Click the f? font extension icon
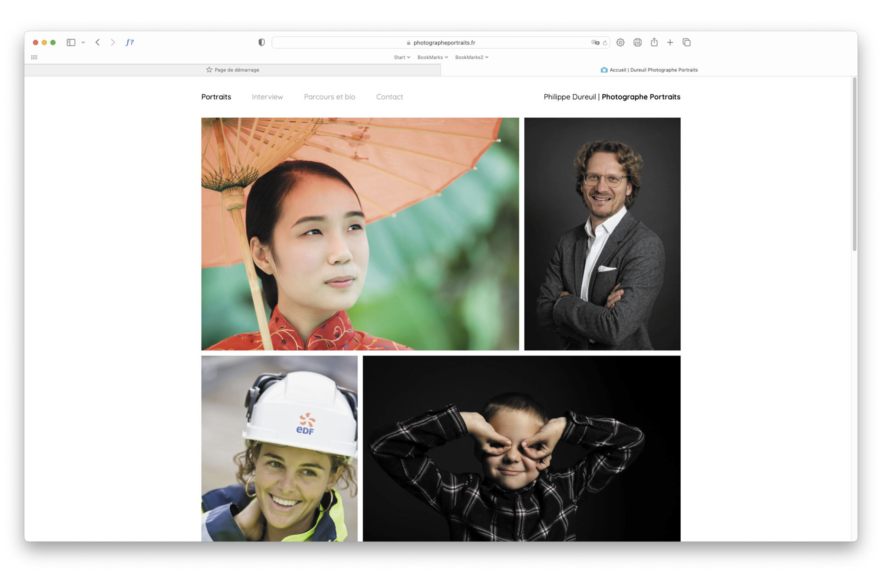 130,42
